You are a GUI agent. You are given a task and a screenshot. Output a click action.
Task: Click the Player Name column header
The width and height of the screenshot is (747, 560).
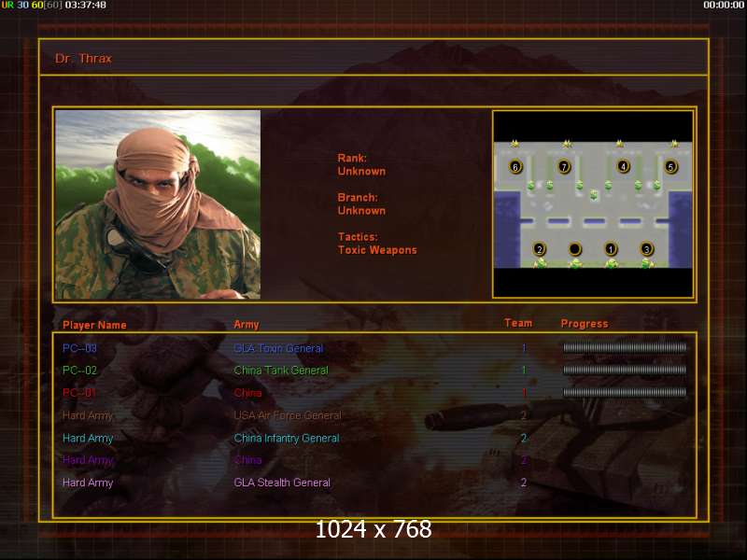[x=94, y=325]
